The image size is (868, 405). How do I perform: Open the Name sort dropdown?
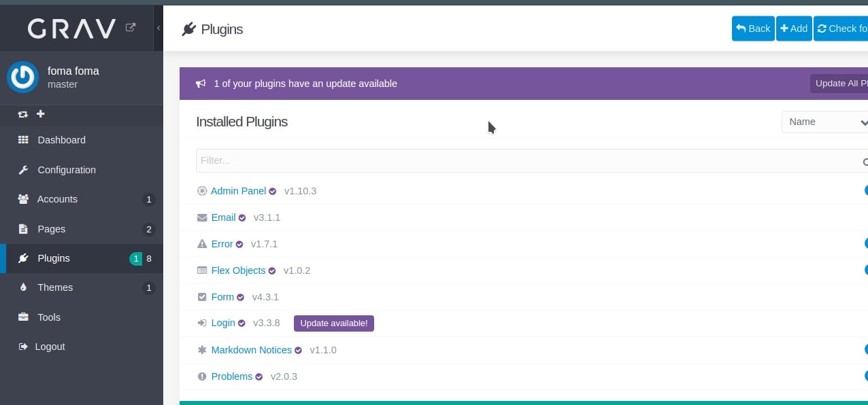tap(824, 122)
